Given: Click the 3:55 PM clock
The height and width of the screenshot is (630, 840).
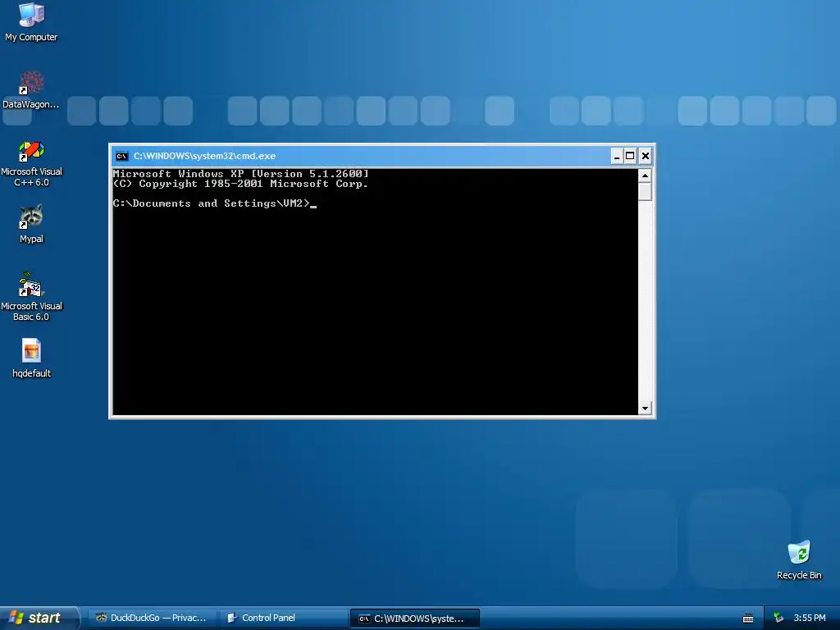Looking at the screenshot, I should [810, 619].
